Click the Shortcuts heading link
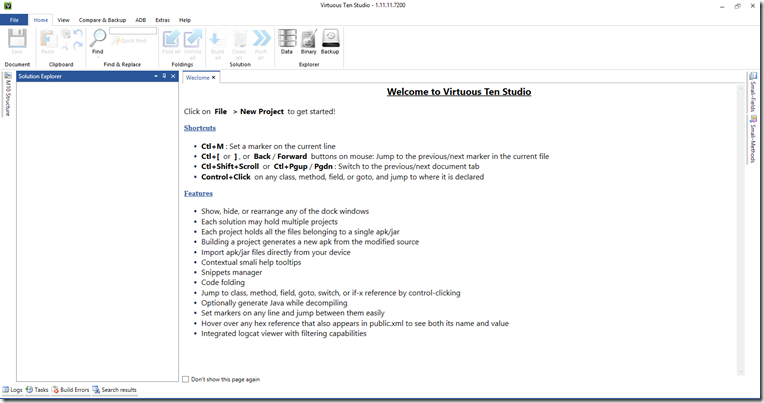Image resolution: width=764 pixels, height=403 pixels. click(200, 128)
